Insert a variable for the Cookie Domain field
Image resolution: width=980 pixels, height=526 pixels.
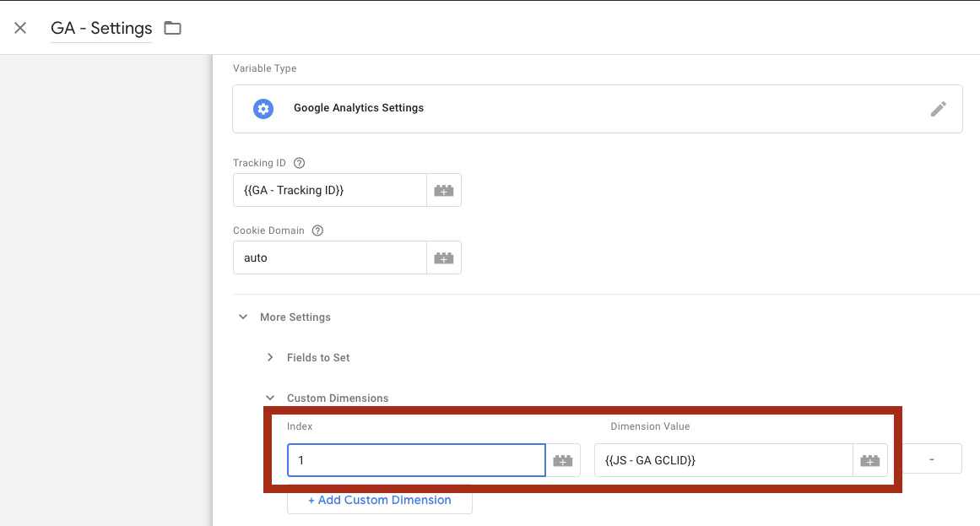[x=444, y=258]
